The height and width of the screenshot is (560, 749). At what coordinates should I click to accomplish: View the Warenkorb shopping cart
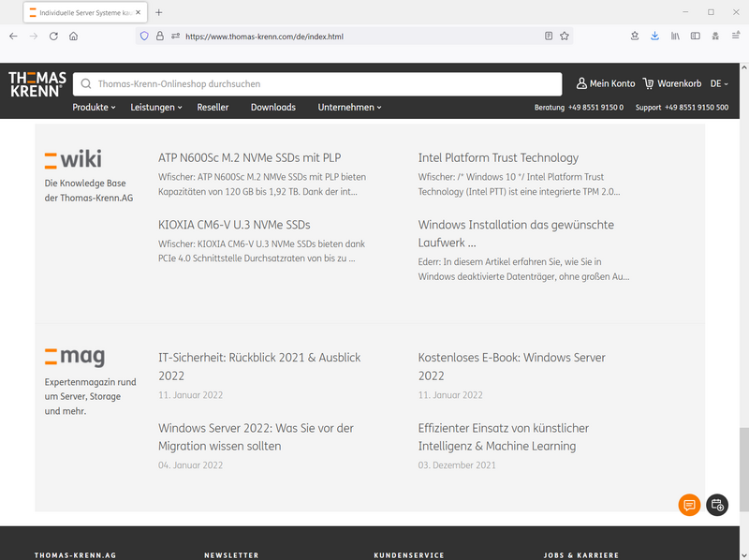[672, 83]
